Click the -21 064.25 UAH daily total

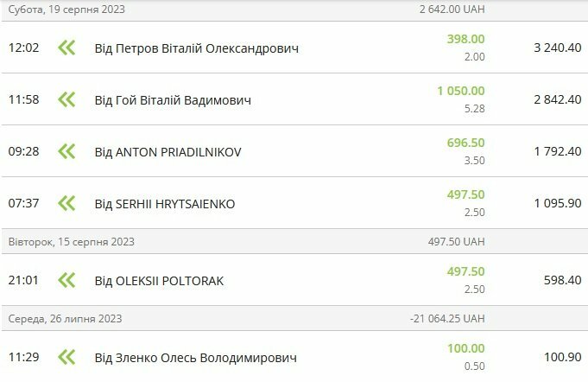point(447,318)
